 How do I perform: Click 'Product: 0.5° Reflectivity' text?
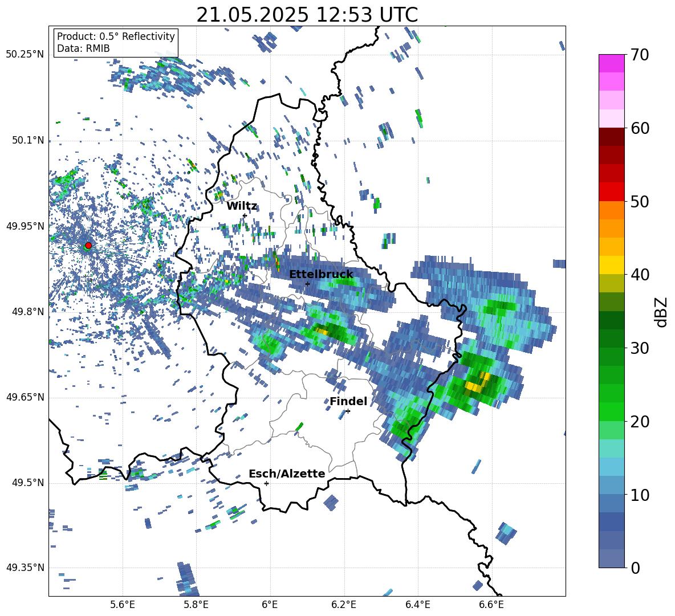[x=116, y=36]
